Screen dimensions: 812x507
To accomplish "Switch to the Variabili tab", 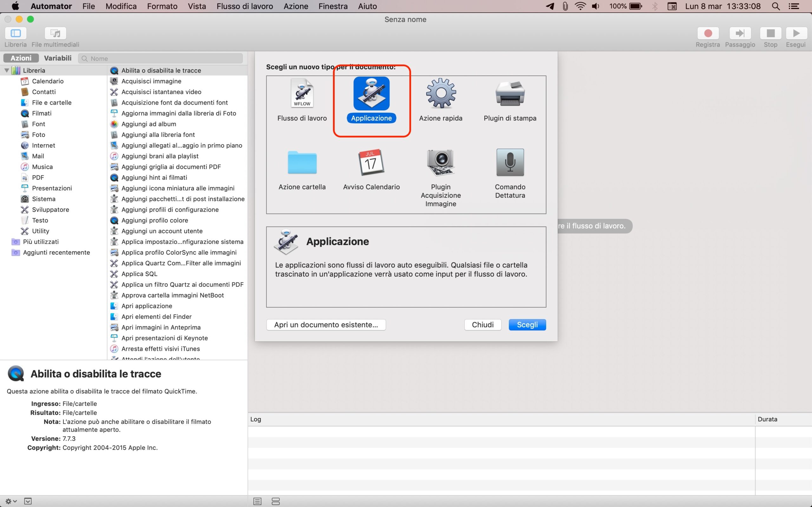I will tap(58, 58).
